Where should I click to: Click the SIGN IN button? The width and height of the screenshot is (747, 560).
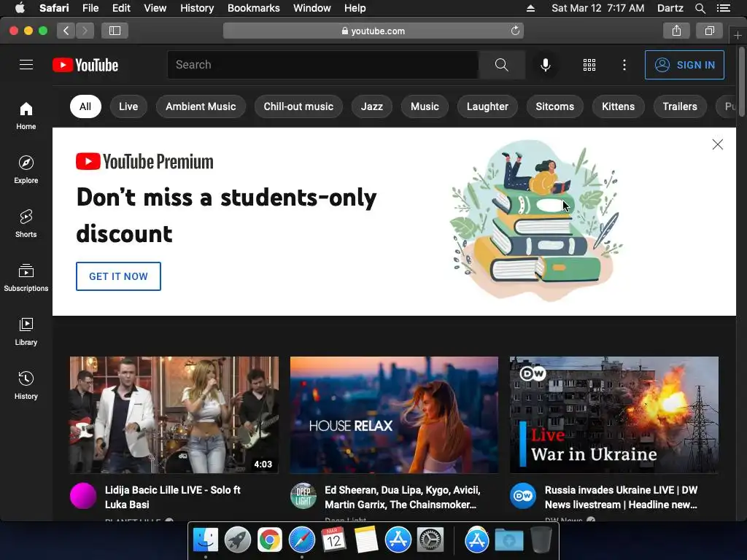click(684, 65)
